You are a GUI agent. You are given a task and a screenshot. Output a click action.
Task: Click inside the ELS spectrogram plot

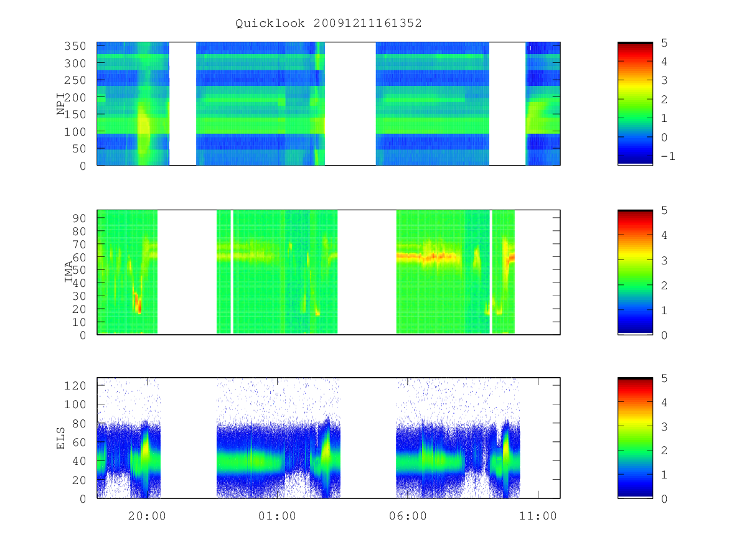coord(329,437)
